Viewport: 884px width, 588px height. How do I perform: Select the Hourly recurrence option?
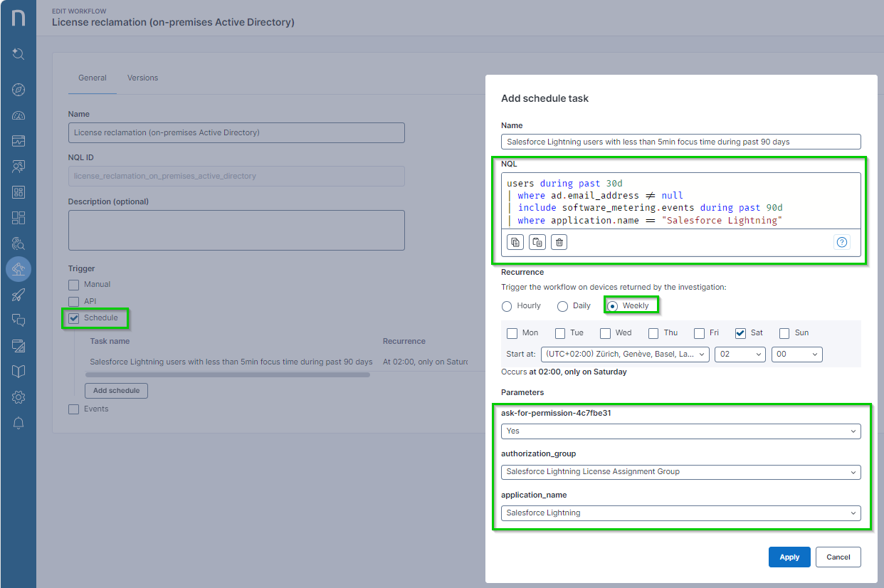tap(507, 306)
